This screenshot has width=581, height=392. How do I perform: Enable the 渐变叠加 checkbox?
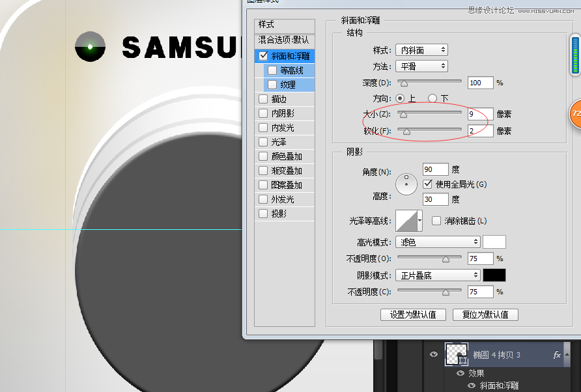(263, 171)
